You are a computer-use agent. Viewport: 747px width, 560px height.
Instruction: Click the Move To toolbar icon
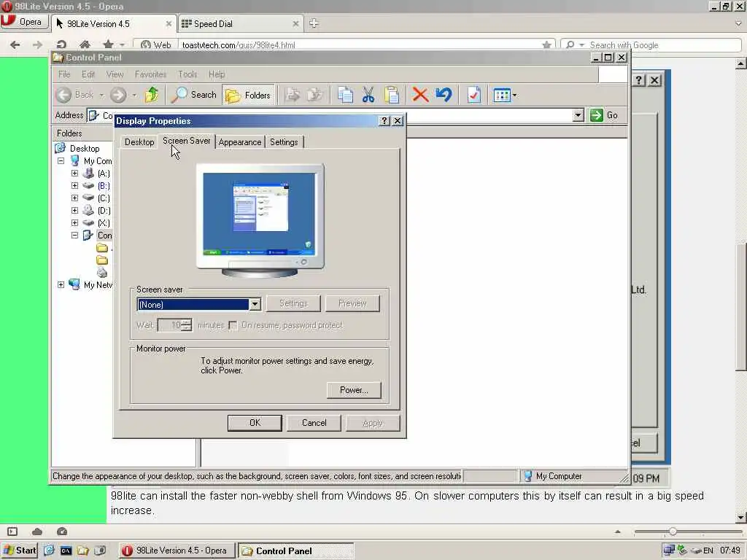[x=293, y=95]
